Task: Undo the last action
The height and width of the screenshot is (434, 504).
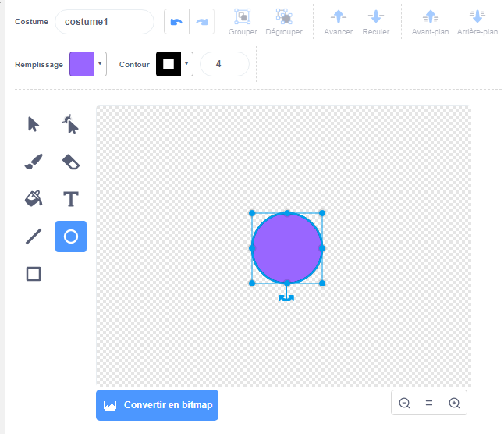Action: click(x=176, y=22)
